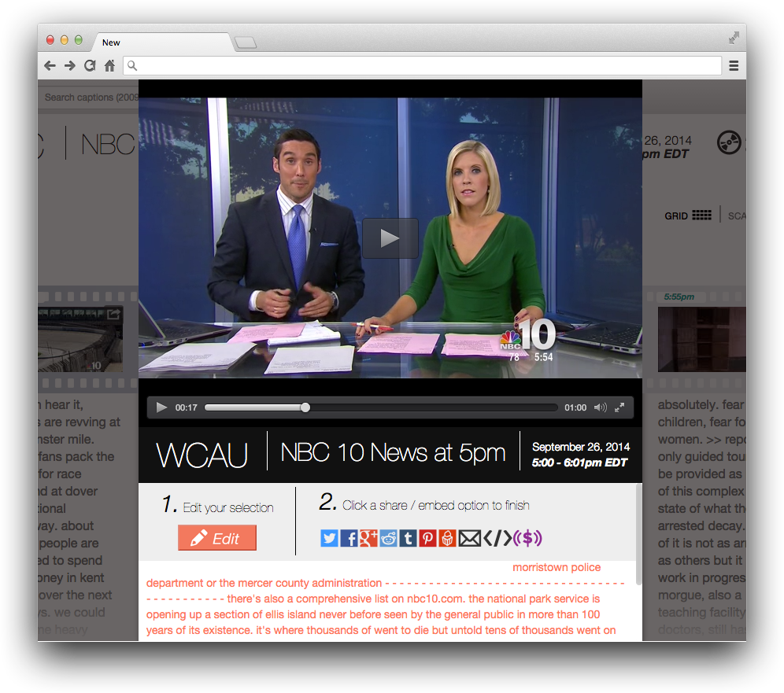Share clip on Reddit
This screenshot has width=784, height=693.
click(x=389, y=538)
